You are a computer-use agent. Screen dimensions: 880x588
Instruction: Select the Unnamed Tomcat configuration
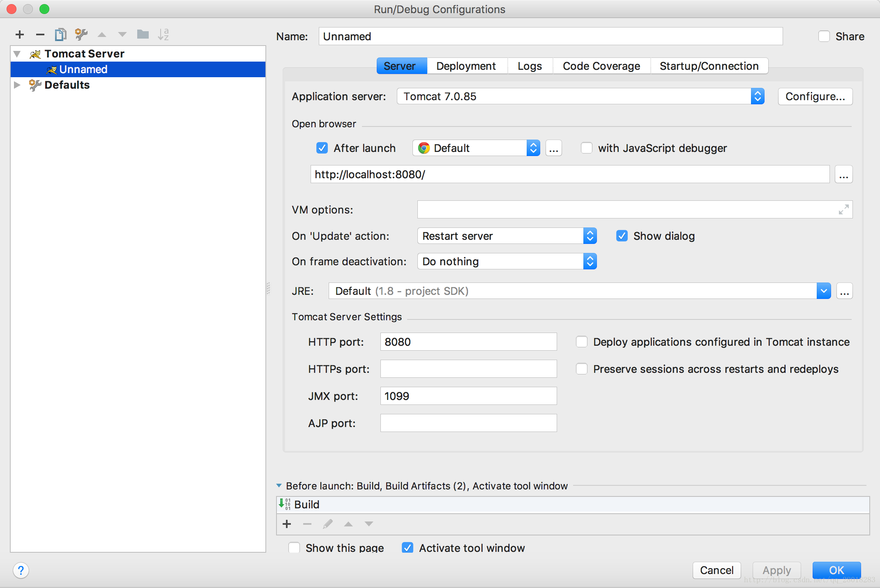coord(138,69)
